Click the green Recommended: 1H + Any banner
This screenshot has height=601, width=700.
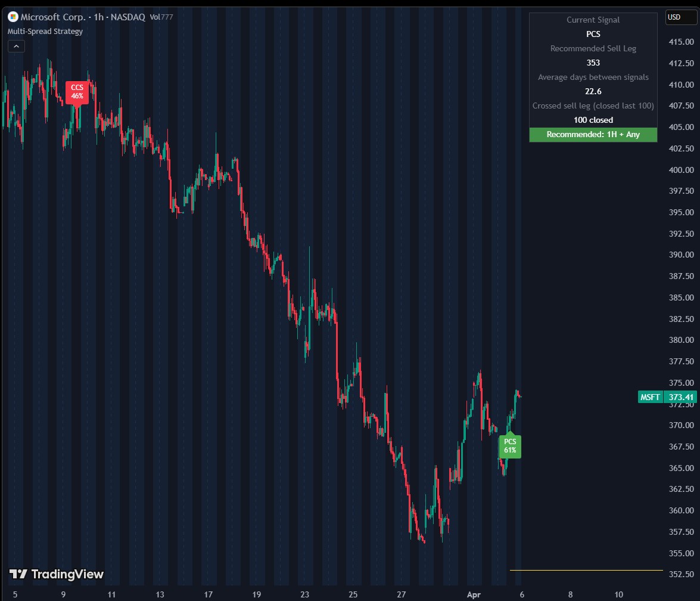tap(593, 135)
